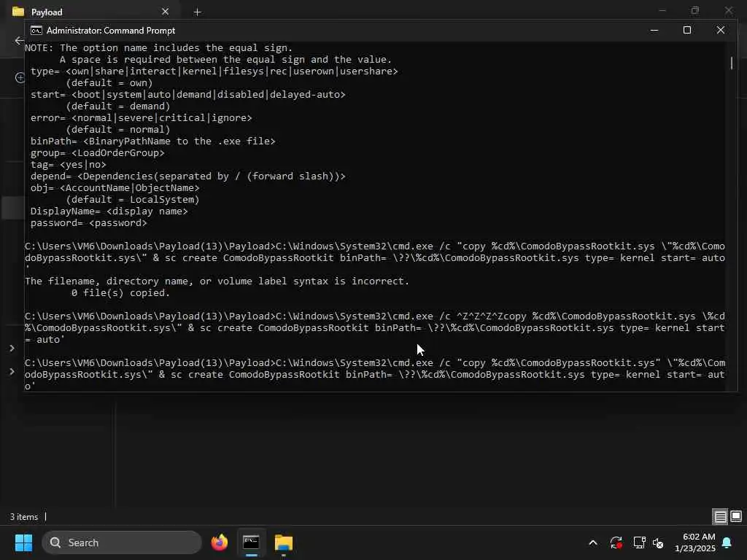This screenshot has height=560, width=747.
Task: Click the Windows Start button
Action: click(23, 542)
